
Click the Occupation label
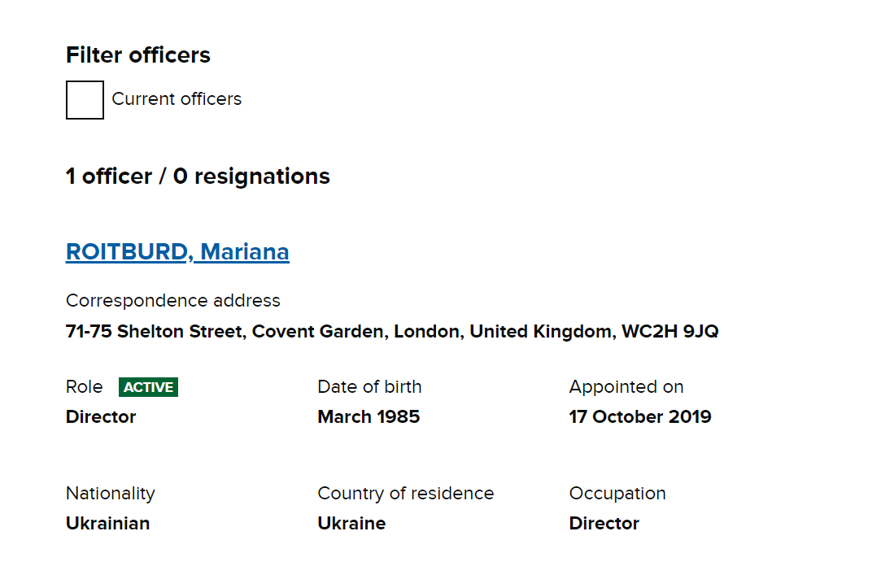tap(617, 494)
